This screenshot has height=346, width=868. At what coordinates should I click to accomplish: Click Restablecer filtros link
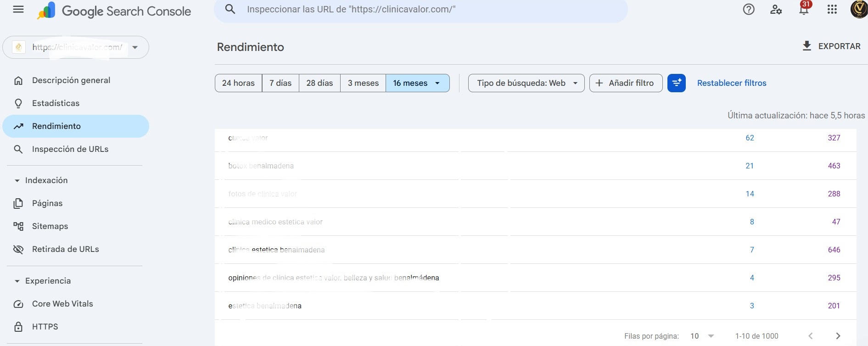point(732,83)
